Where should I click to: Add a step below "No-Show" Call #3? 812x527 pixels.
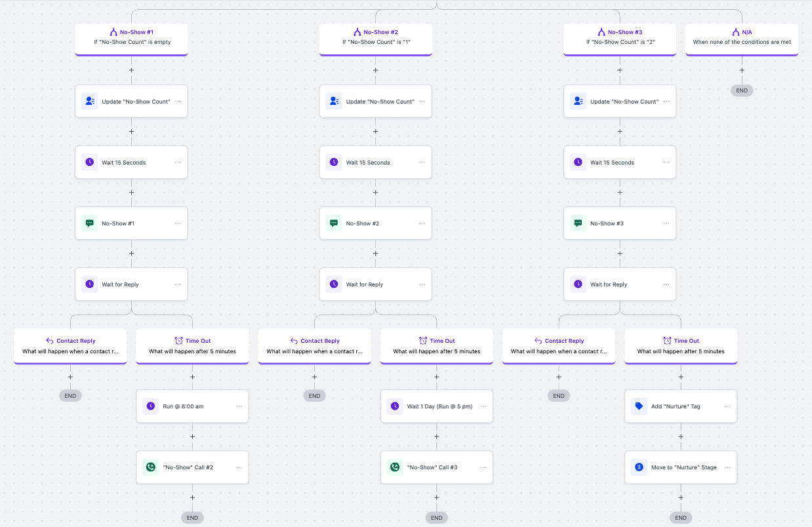(437, 498)
